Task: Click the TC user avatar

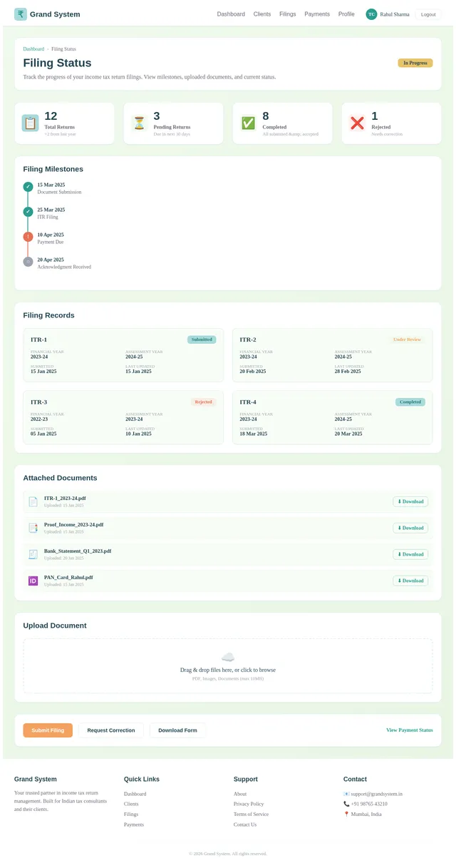Action: 371,14
